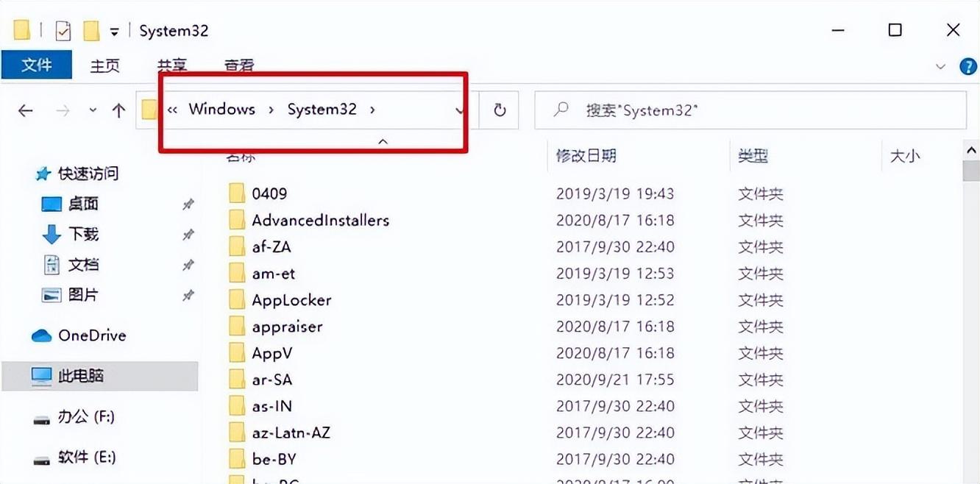Click pin icon next to 文档
The image size is (980, 484).
[188, 265]
